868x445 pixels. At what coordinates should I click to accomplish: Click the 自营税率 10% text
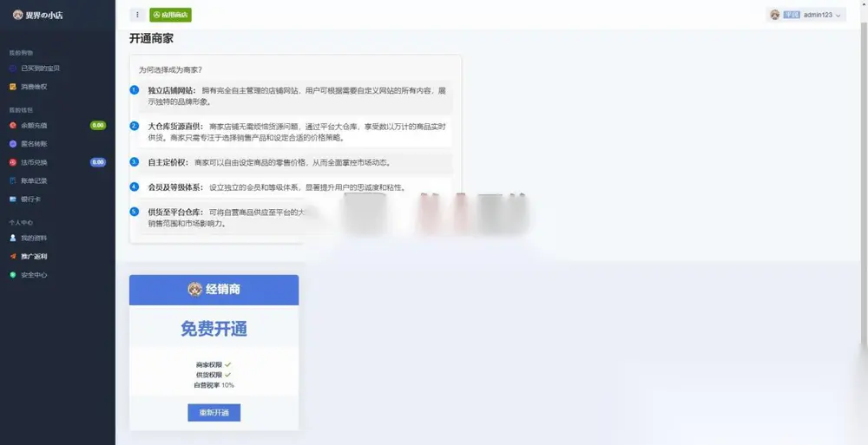click(x=214, y=385)
